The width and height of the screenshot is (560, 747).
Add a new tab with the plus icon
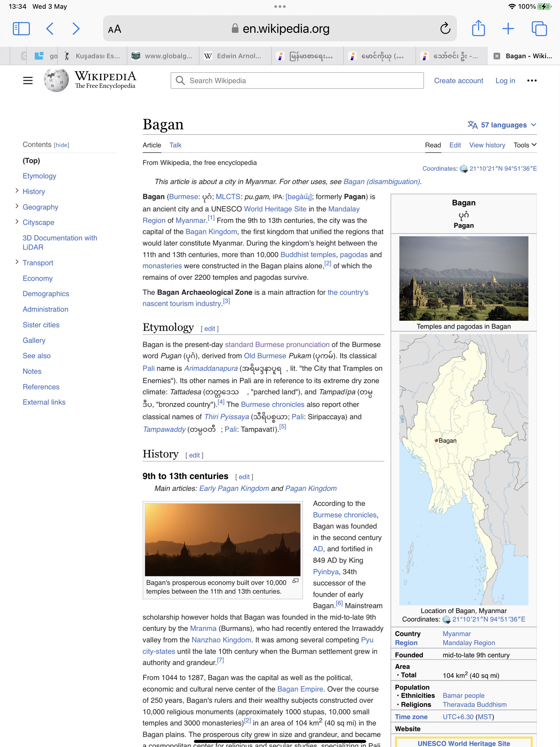pyautogui.click(x=508, y=29)
